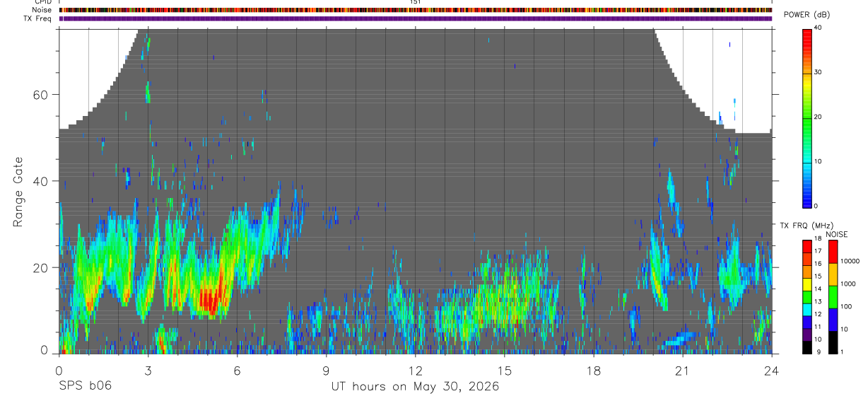This screenshot has width=868, height=401.
Task: Click the purple TX Freq strip
Action: point(416,18)
